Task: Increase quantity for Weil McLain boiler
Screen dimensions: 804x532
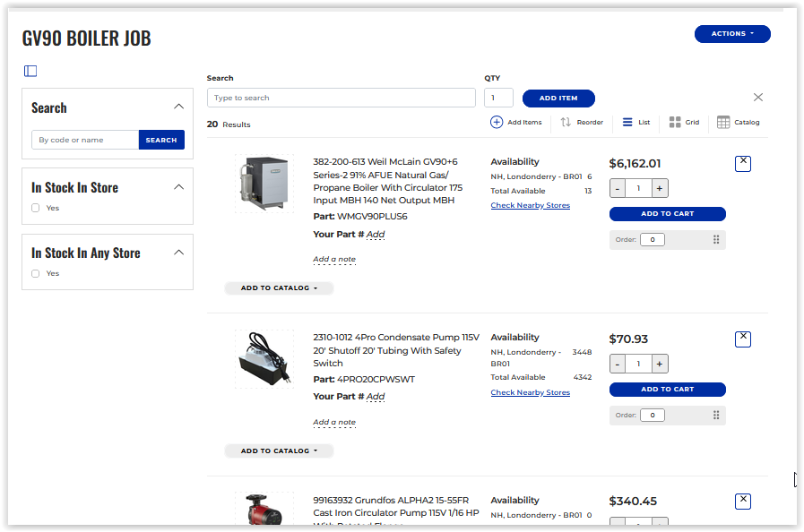Action: pos(660,188)
